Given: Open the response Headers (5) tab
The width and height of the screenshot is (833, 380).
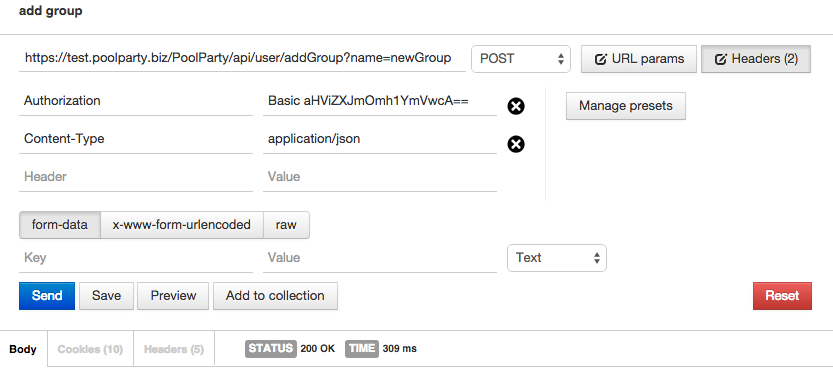Looking at the screenshot, I should [x=174, y=349].
